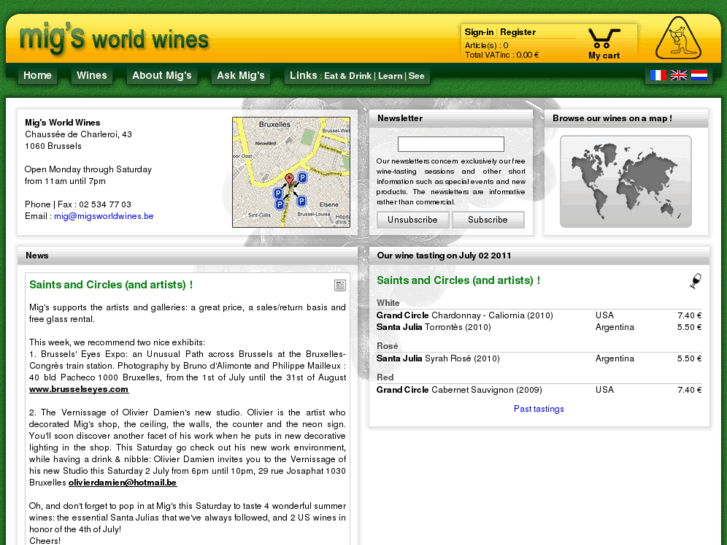
Task: Click the Sign-in link
Action: tap(479, 32)
